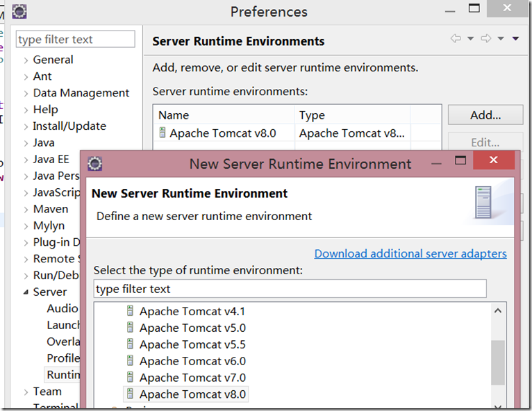Screen dimensions: 532x411
Task: Click the runtime environment type filter field
Action: click(290, 289)
